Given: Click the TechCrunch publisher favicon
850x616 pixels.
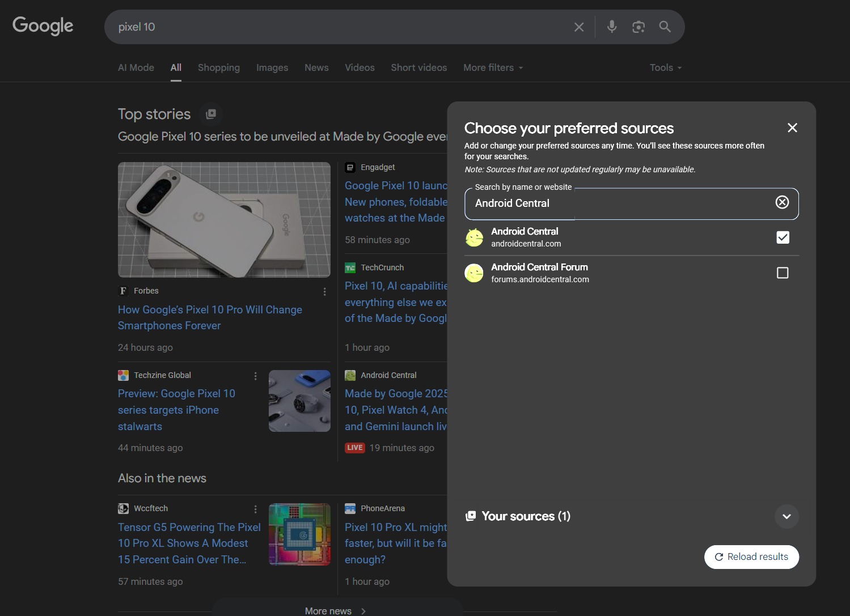Looking at the screenshot, I should [x=350, y=267].
